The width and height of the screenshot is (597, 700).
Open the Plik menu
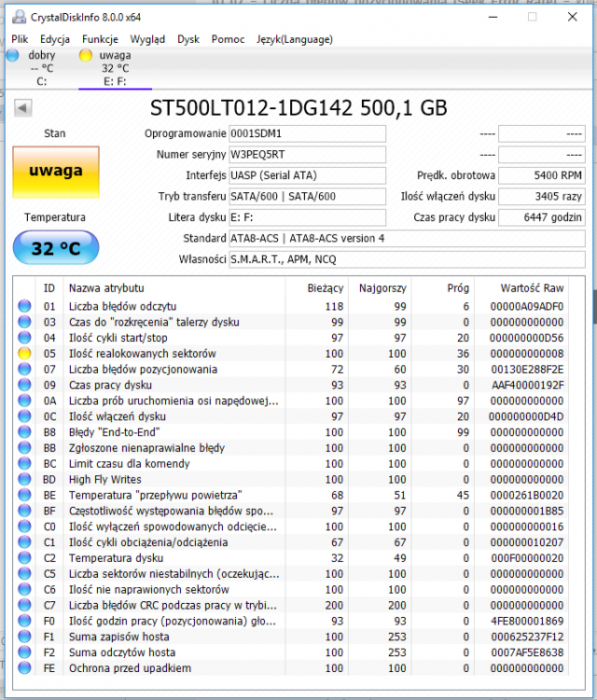pyautogui.click(x=20, y=39)
